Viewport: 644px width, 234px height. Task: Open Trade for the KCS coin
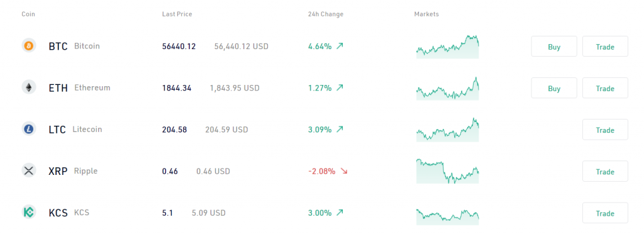tap(605, 213)
